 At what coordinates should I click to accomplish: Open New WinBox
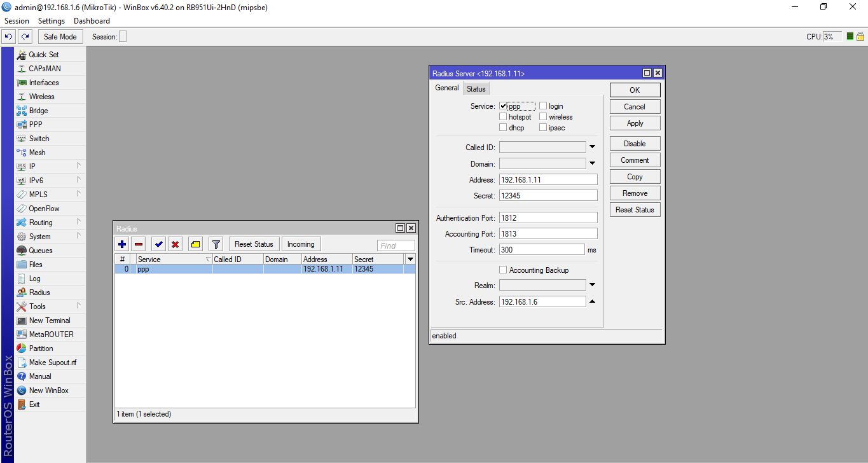click(50, 390)
